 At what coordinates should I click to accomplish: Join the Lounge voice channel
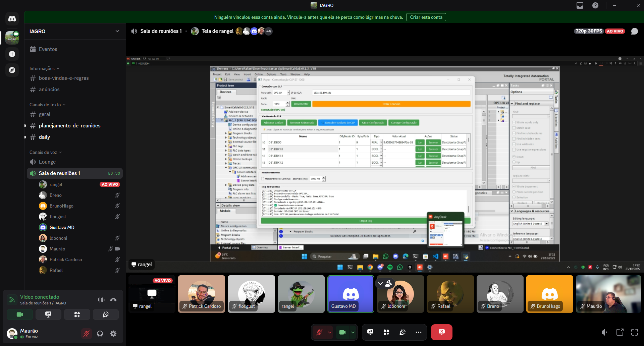pos(75,162)
